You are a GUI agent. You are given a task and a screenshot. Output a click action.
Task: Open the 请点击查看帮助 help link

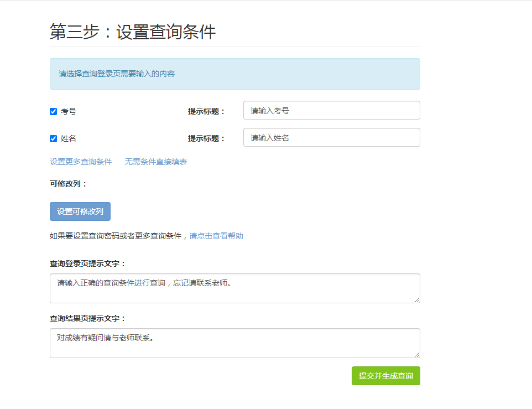[216, 236]
